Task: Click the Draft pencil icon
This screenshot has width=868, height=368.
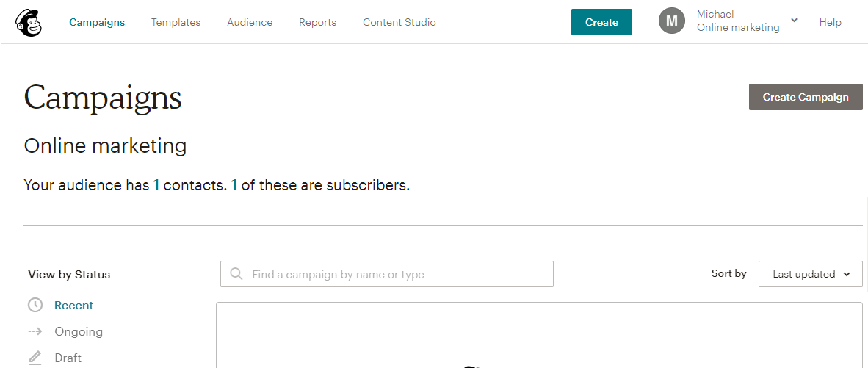Action: click(x=35, y=358)
